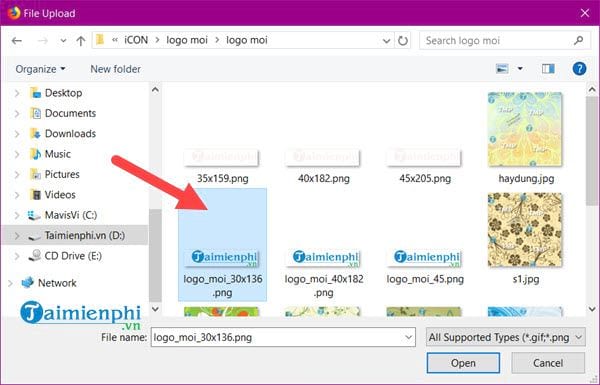Expand the MavisVi (C:) node
Viewport: 600px width, 385px height.
(x=17, y=215)
